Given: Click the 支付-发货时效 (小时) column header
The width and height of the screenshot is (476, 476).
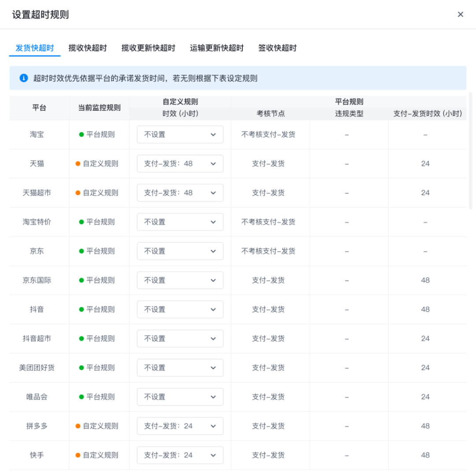Looking at the screenshot, I should (428, 114).
